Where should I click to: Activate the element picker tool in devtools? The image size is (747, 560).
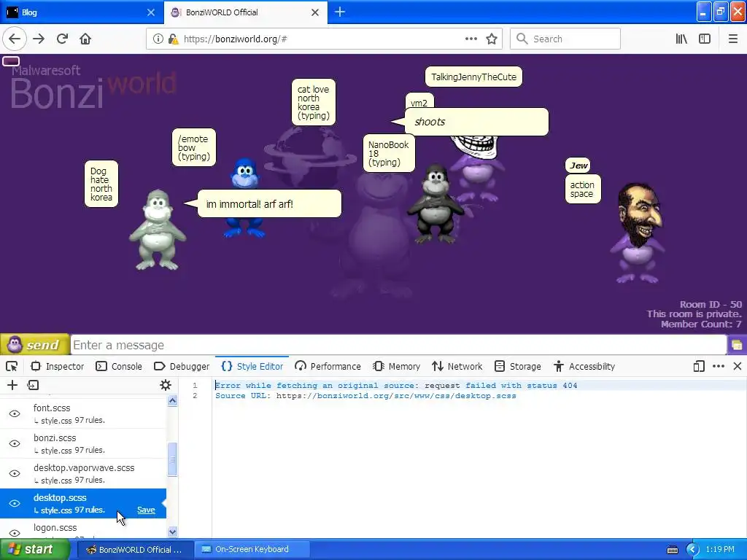click(12, 366)
